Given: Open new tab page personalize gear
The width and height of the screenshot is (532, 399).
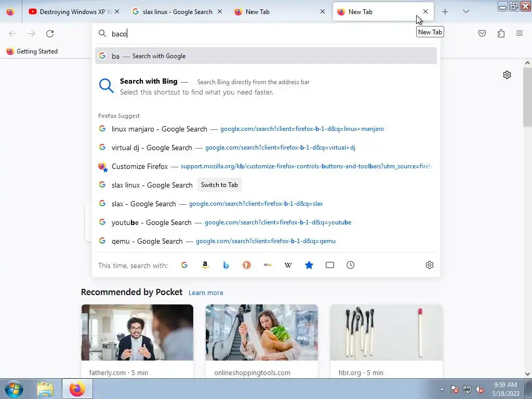Looking at the screenshot, I should click(x=507, y=75).
